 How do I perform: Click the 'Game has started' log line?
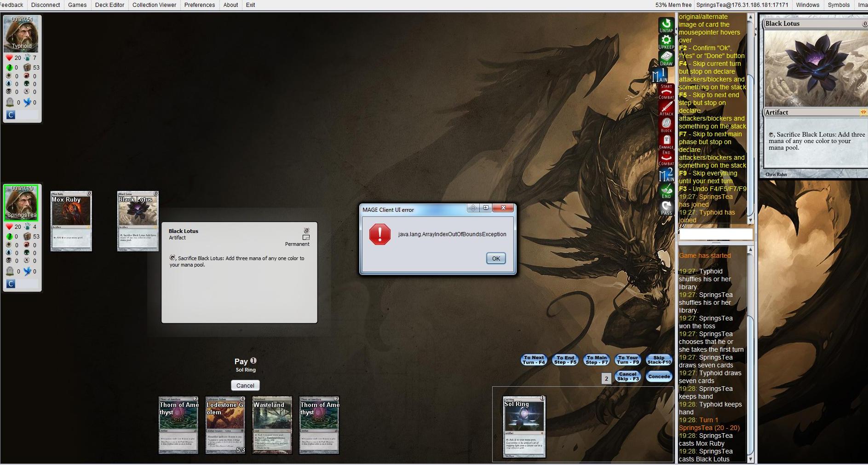[x=705, y=256]
